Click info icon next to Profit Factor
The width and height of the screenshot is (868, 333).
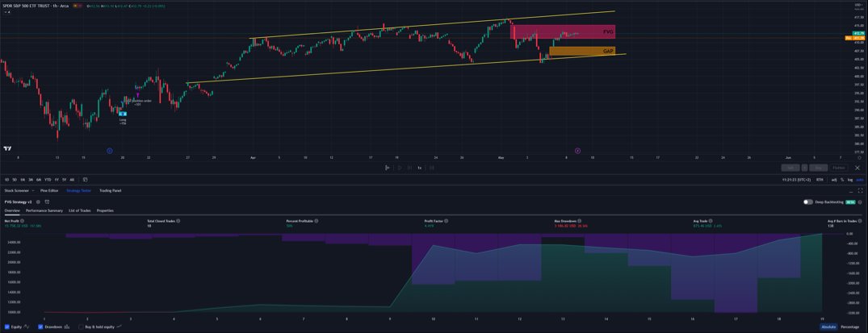pyautogui.click(x=447, y=221)
